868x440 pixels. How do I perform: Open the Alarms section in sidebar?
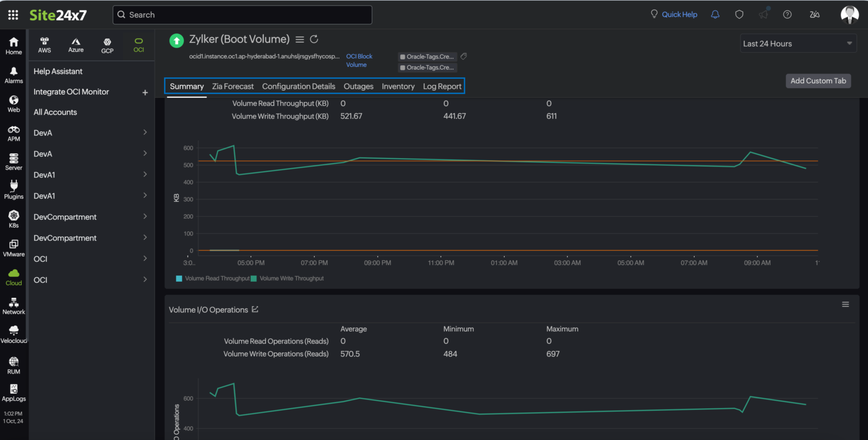14,75
